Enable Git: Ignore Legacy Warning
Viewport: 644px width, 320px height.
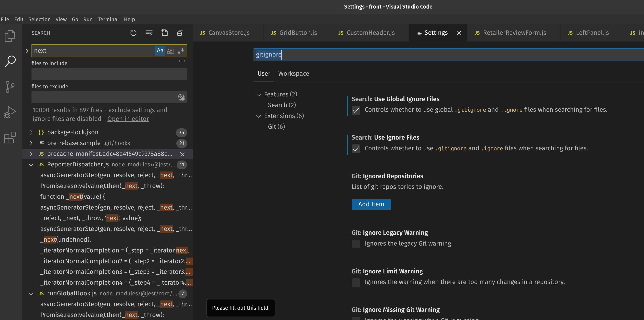(x=356, y=244)
